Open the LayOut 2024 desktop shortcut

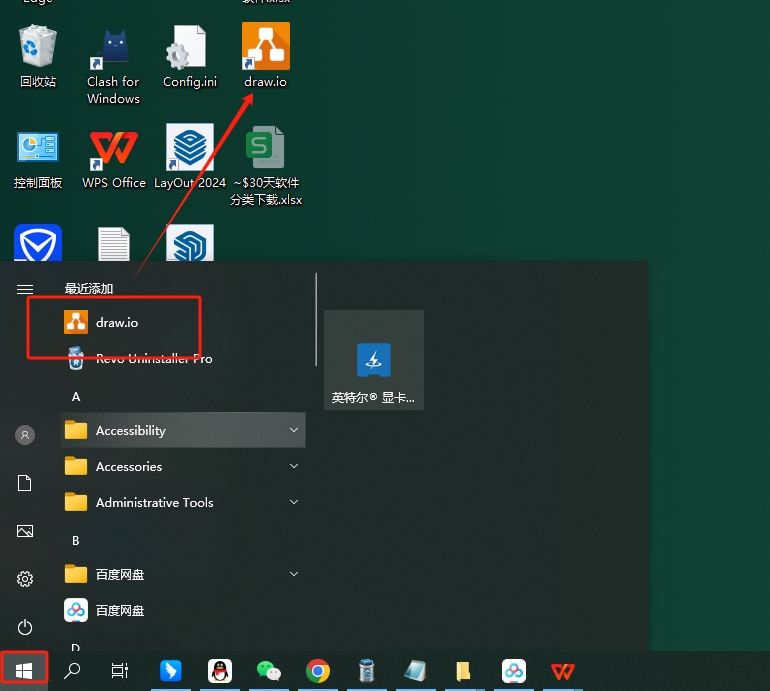190,156
